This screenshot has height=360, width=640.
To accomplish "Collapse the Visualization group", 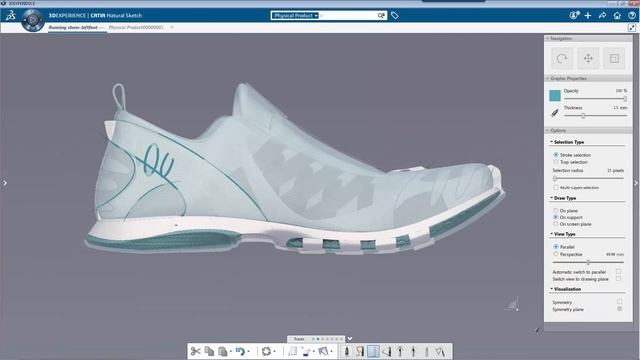I will pos(551,289).
